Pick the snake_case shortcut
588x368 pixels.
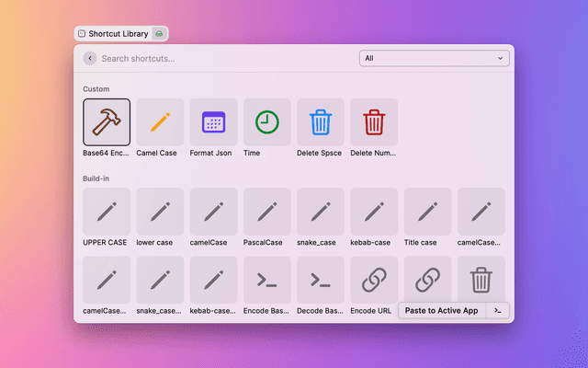coord(320,212)
